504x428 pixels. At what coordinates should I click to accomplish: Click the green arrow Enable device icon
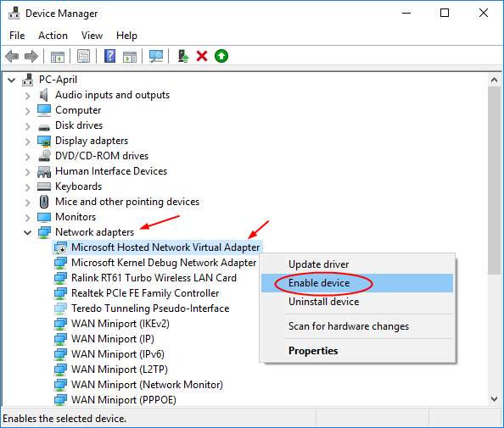coord(221,57)
